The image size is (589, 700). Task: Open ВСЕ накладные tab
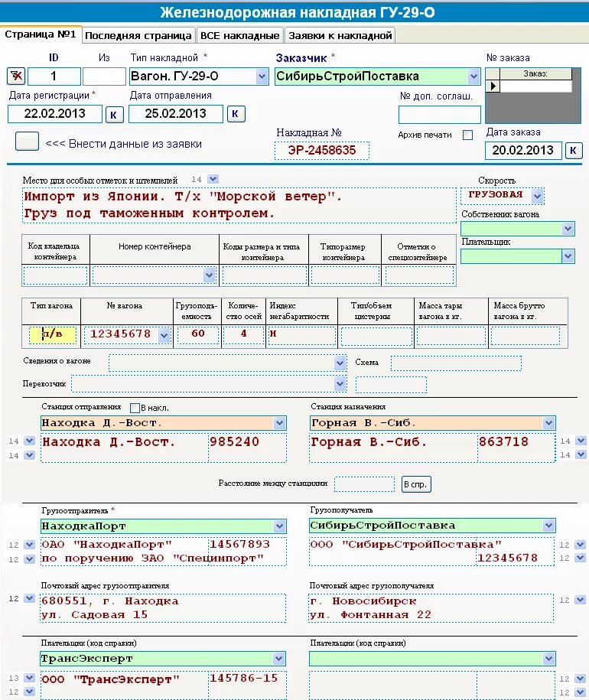(239, 35)
